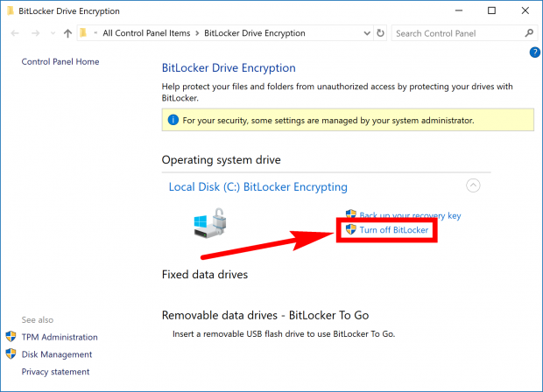Refresh the address bar location
Viewport: 543px width, 392px height.
tap(380, 33)
